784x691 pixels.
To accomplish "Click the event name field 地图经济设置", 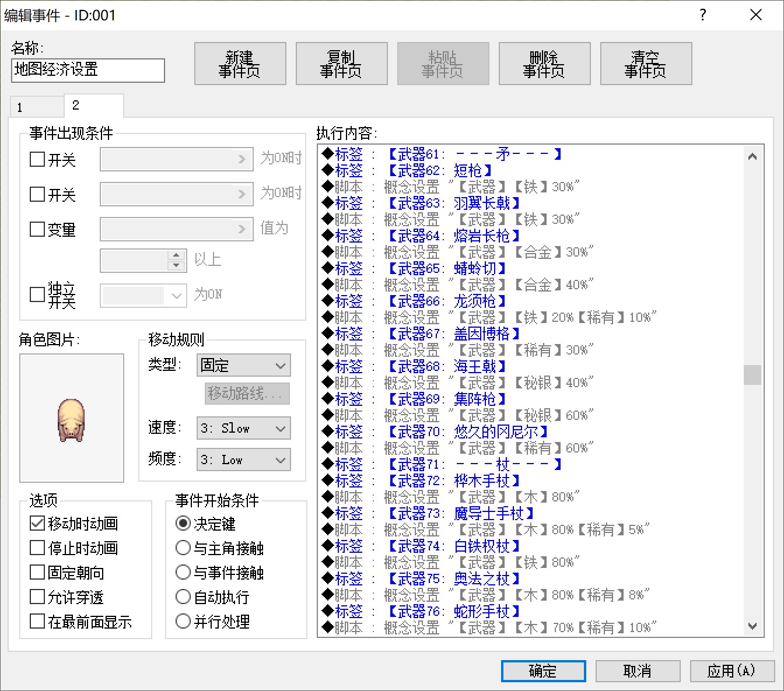I will 88,70.
